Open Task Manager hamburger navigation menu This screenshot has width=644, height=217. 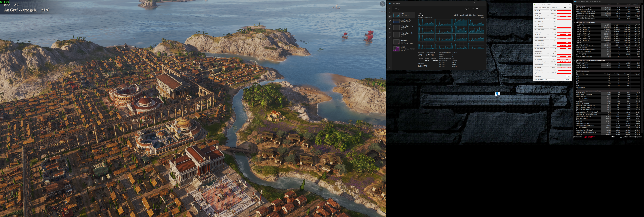(x=389, y=9)
